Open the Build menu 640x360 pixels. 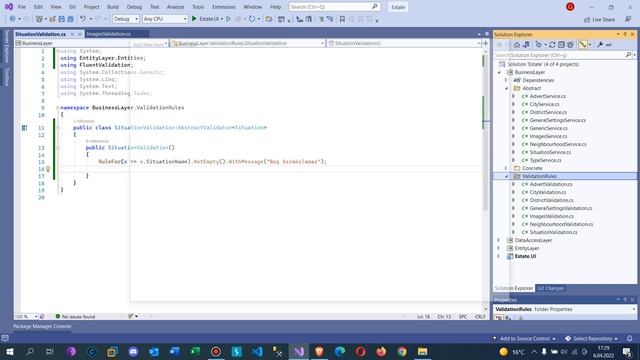pos(113,7)
